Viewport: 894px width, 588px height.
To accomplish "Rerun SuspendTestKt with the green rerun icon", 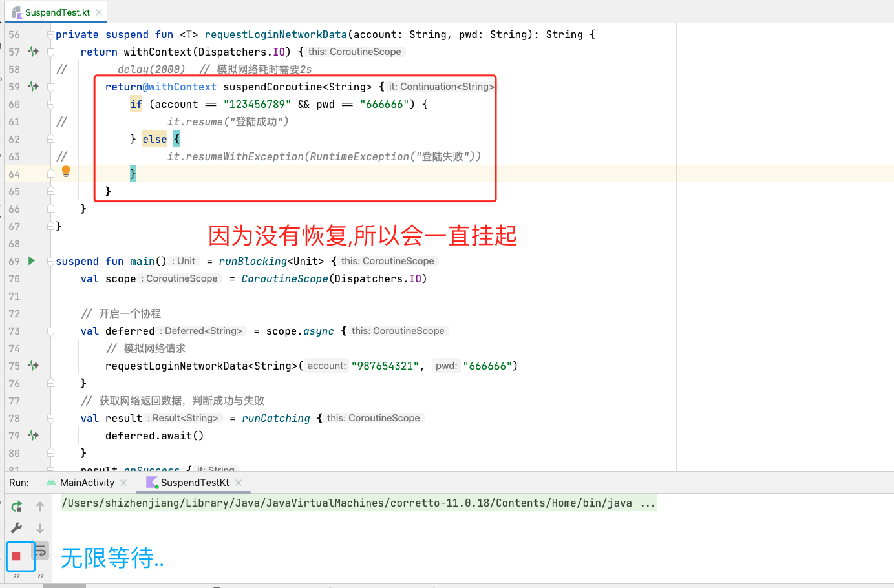I will (17, 507).
